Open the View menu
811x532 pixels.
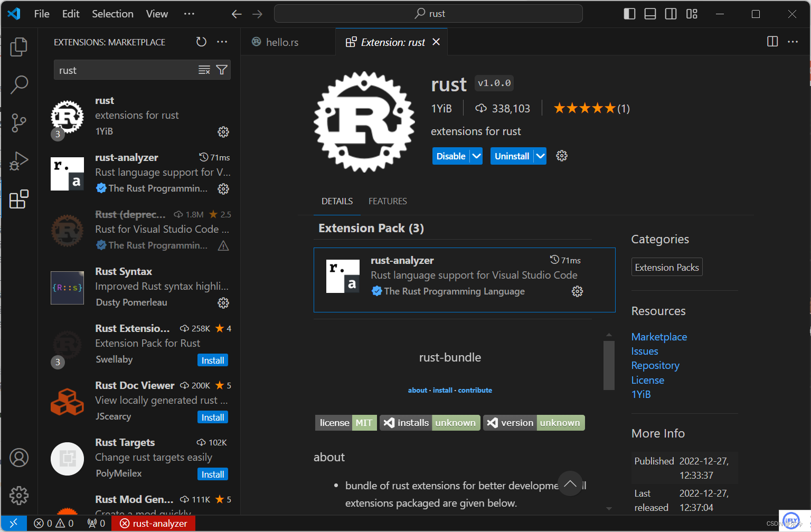pyautogui.click(x=157, y=14)
